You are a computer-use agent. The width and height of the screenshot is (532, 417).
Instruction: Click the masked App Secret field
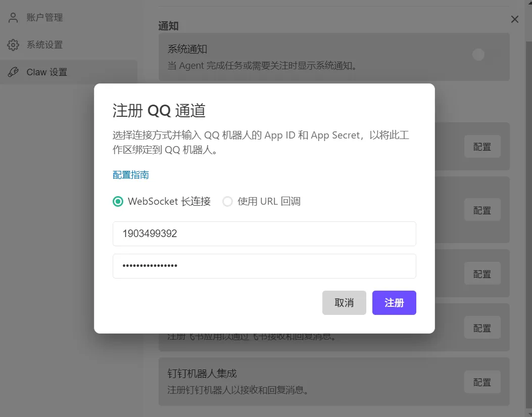264,266
